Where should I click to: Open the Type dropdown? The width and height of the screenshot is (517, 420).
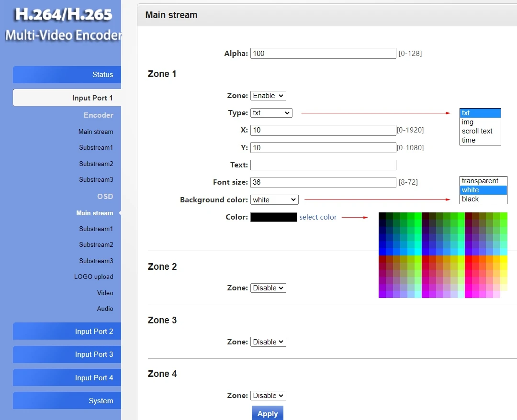pos(271,112)
